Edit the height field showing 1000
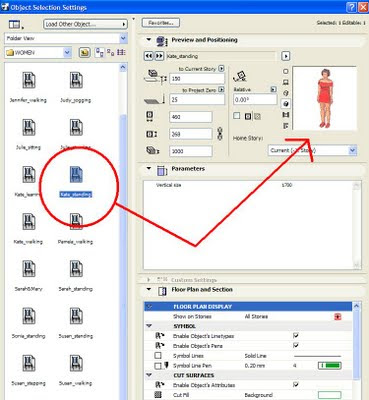The width and height of the screenshot is (369, 400). pyautogui.click(x=191, y=151)
